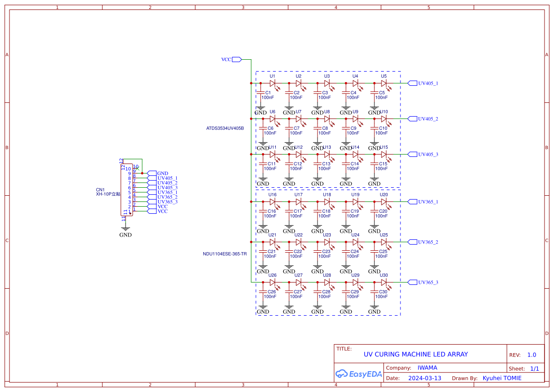Screen dimensions: 554x392
Task: Select LED symbol U30 in bottom row
Action: coord(385,282)
